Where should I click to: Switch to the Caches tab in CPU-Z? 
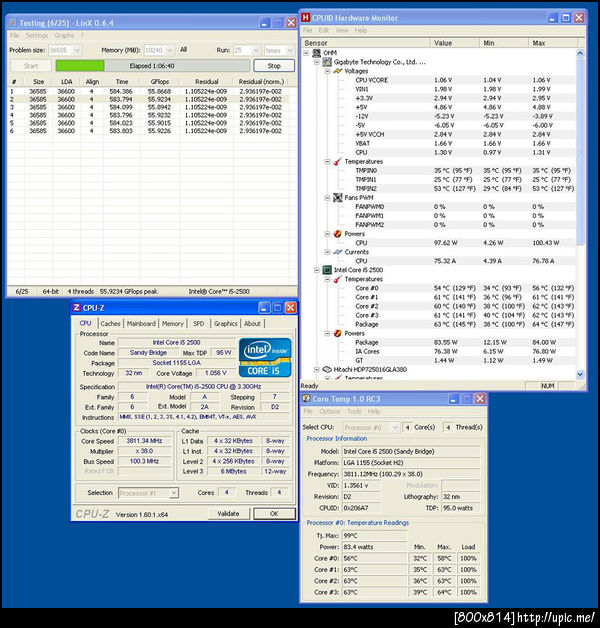click(x=110, y=324)
